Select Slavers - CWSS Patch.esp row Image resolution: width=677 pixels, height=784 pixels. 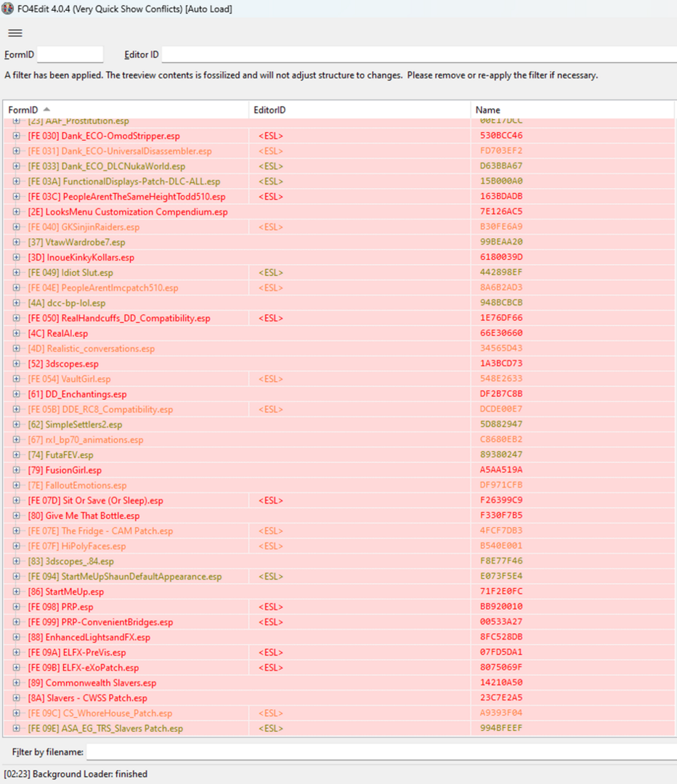pyautogui.click(x=338, y=698)
